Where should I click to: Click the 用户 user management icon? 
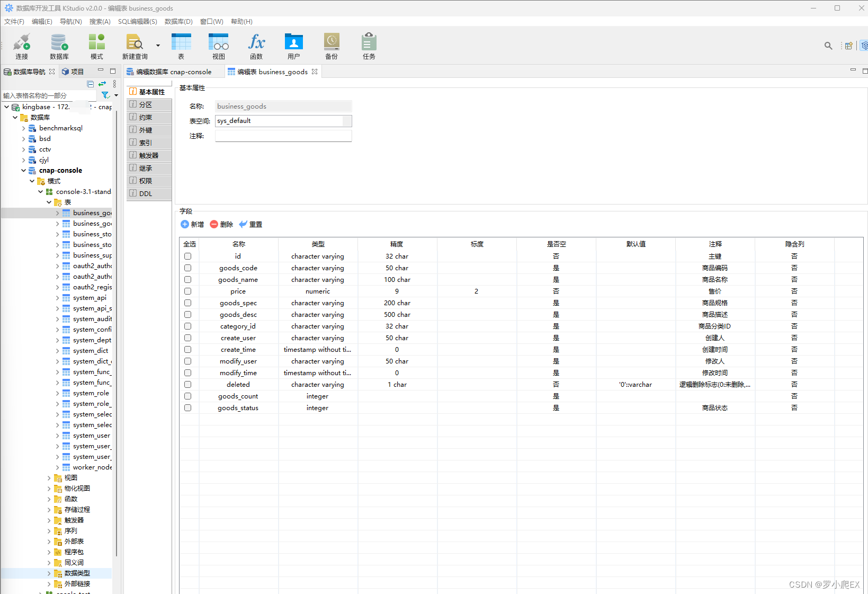click(x=293, y=45)
